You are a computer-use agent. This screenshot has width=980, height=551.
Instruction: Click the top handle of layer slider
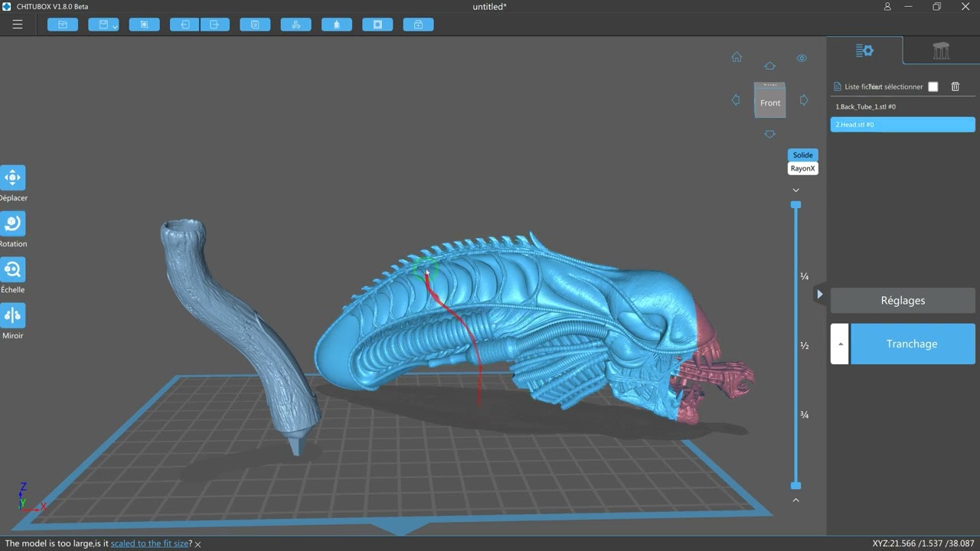coord(795,205)
